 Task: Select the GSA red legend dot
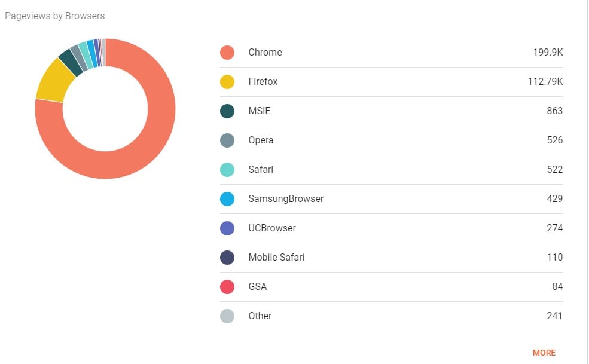pyautogui.click(x=227, y=287)
